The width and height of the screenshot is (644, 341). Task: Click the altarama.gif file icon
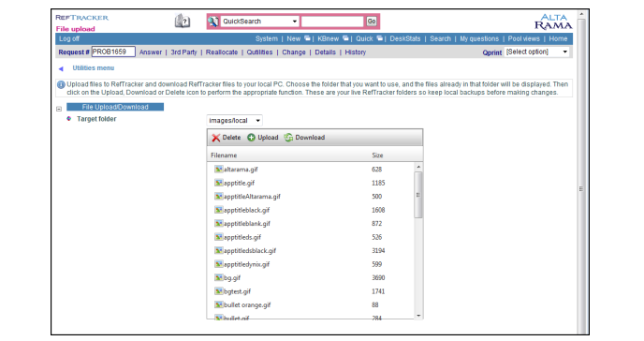(218, 169)
